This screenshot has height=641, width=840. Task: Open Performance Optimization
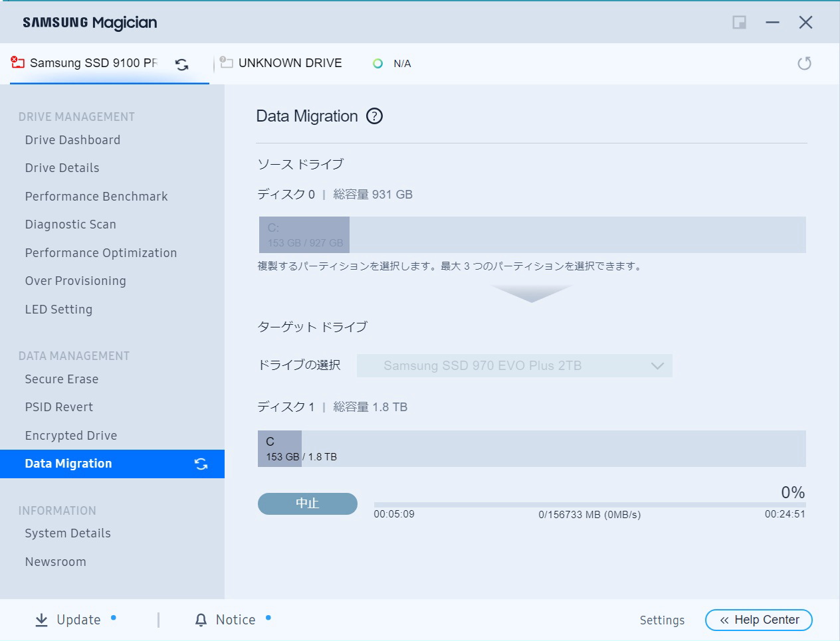click(101, 253)
